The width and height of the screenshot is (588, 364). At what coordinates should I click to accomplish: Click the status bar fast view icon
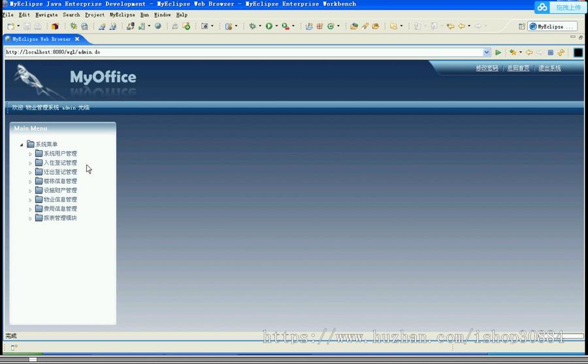(x=14, y=348)
